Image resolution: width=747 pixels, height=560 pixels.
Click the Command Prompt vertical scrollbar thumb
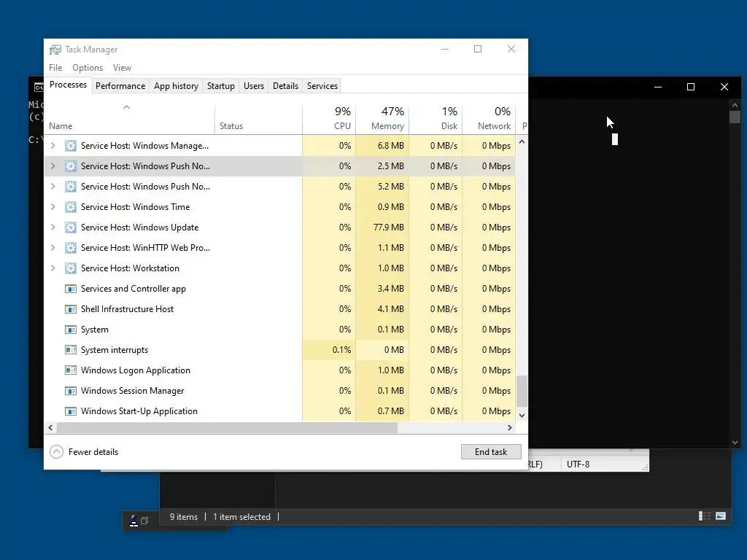coord(735,117)
